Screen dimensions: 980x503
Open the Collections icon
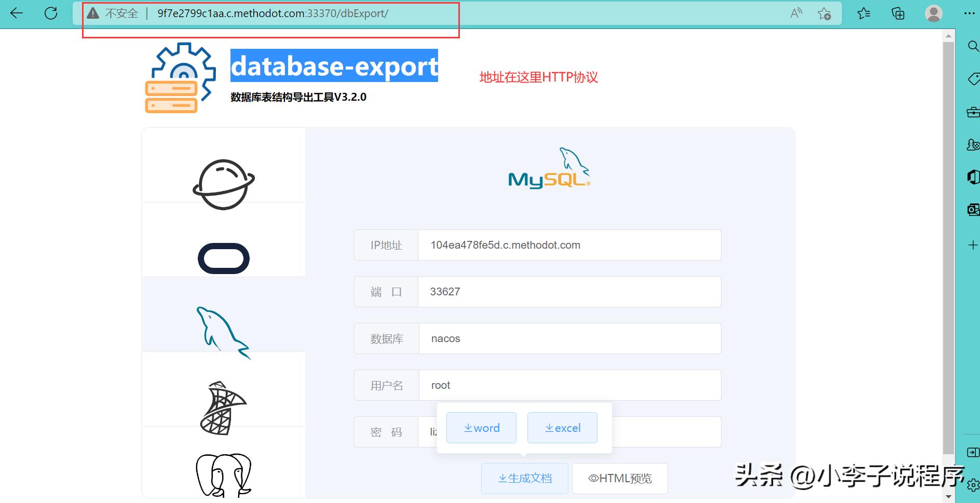click(898, 13)
